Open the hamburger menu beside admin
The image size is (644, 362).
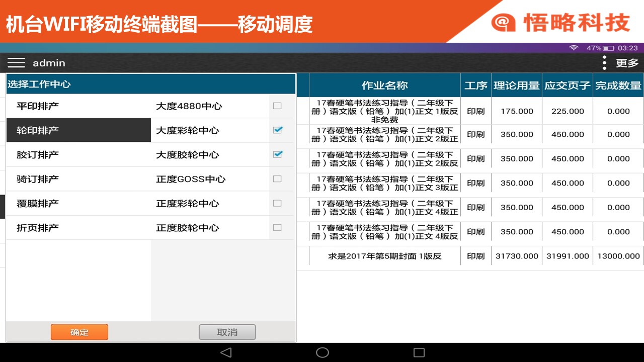16,63
